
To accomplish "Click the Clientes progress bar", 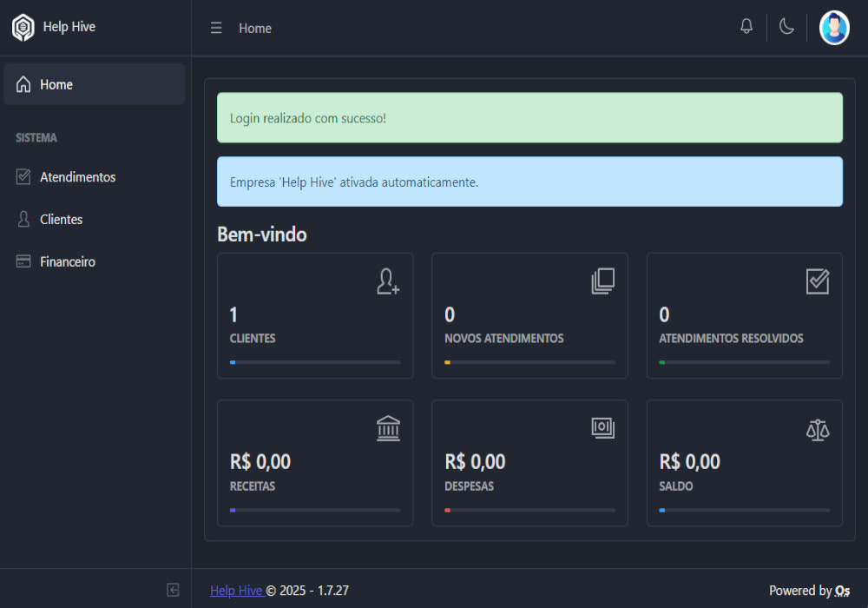I will (315, 362).
